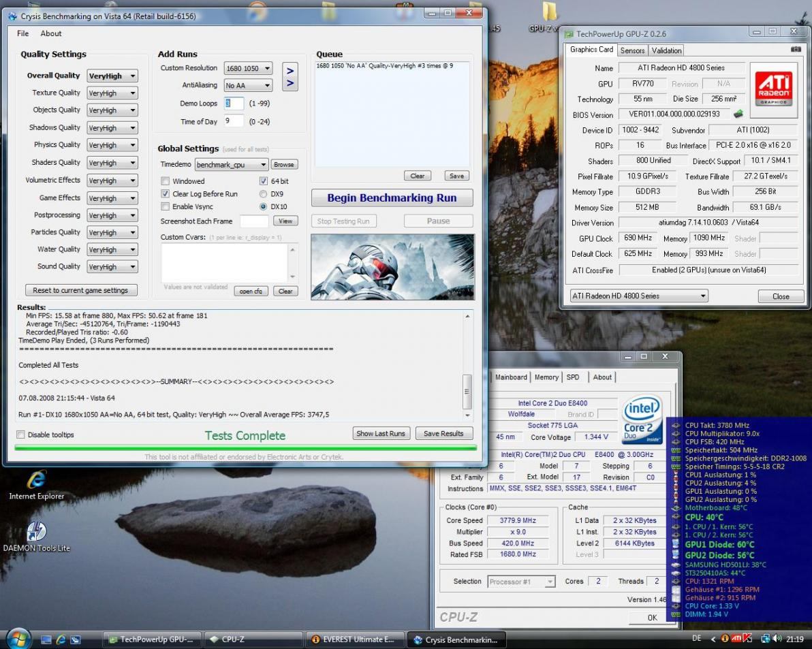Click the screenshot camera icon in GPU-Z

tap(796, 50)
